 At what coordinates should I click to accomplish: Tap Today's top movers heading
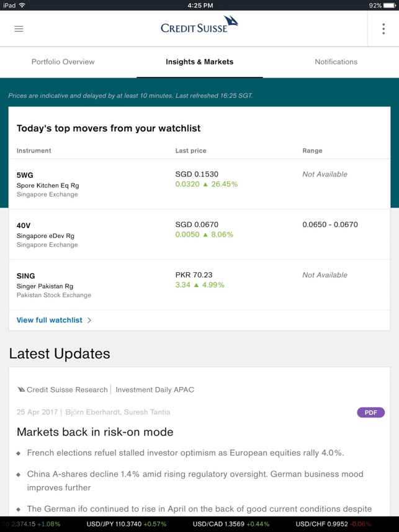[109, 128]
